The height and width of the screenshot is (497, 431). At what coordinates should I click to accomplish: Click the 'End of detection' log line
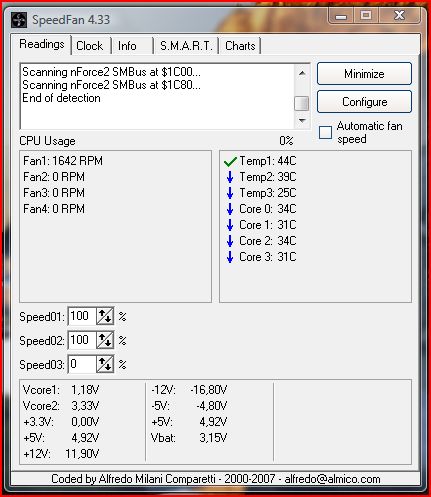[61, 98]
